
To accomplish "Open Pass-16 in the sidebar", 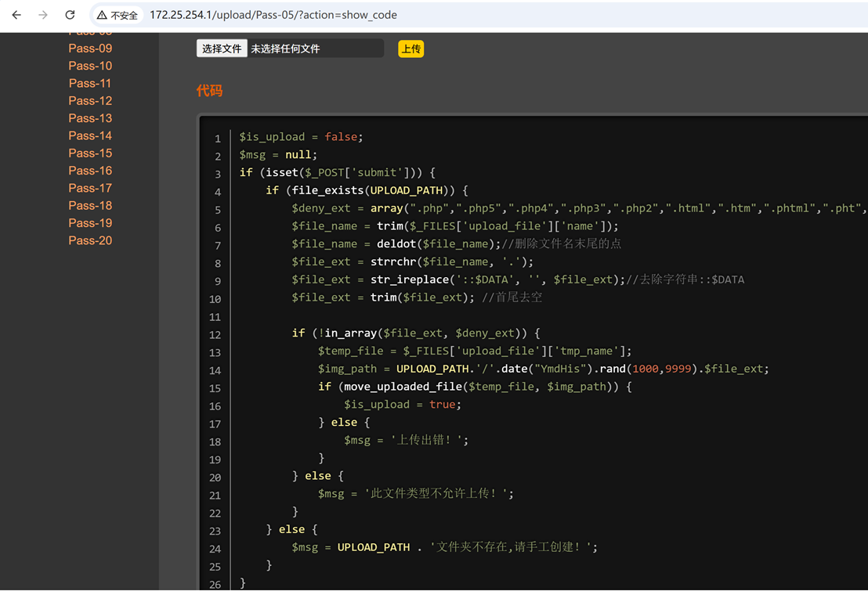I will click(90, 171).
